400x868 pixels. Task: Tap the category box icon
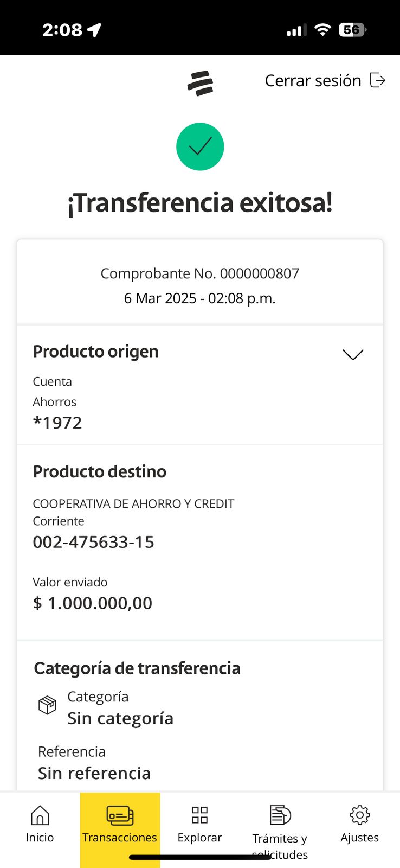click(x=47, y=705)
